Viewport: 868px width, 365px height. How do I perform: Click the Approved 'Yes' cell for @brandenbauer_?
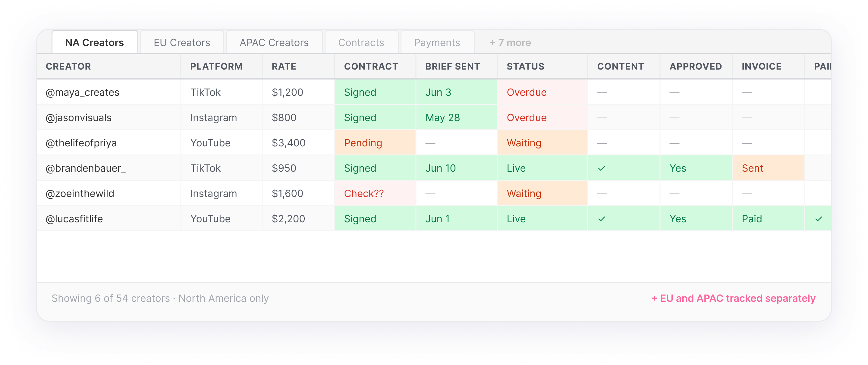click(x=696, y=168)
